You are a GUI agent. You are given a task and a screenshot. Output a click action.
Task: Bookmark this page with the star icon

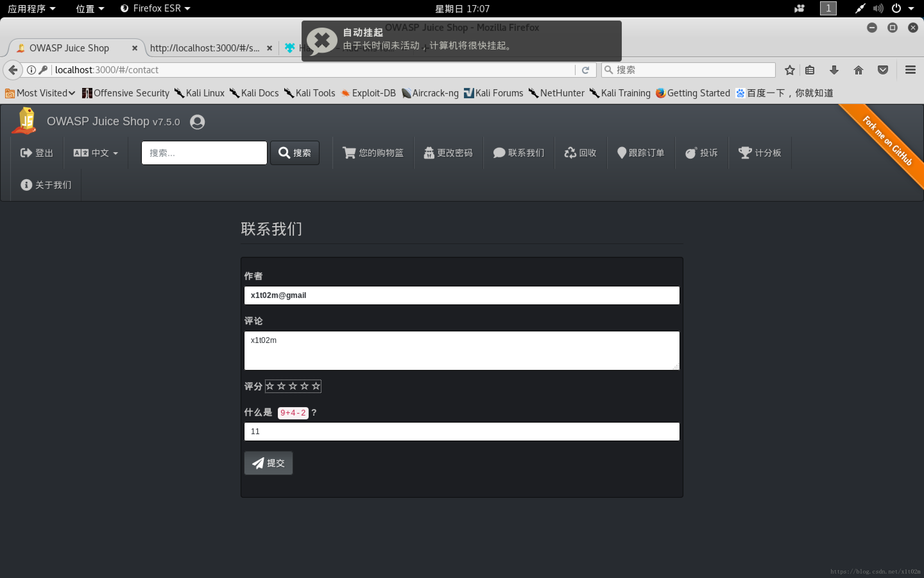pyautogui.click(x=790, y=70)
